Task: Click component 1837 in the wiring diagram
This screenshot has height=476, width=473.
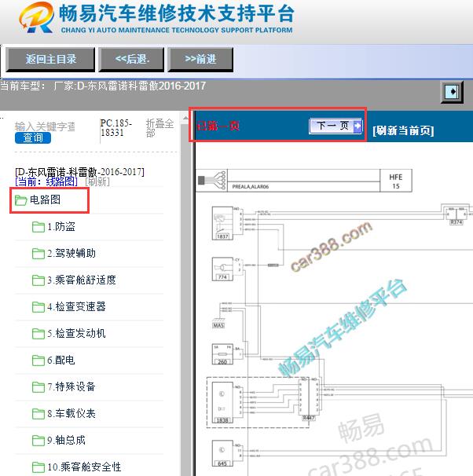Action: point(222,223)
